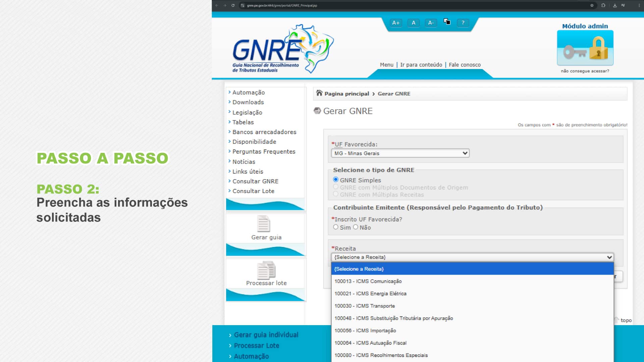
Task: Open Consultar GNRE menu item
Action: coord(256,181)
